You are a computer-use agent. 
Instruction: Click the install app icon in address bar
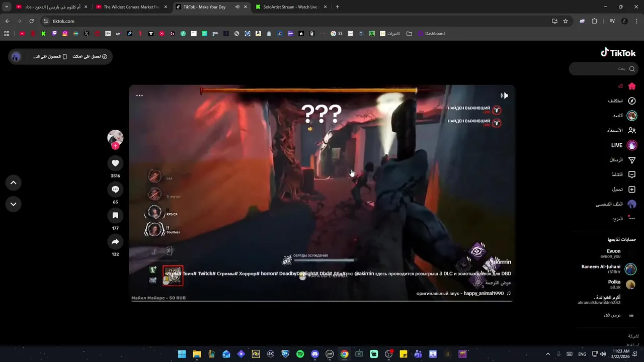coord(554,21)
